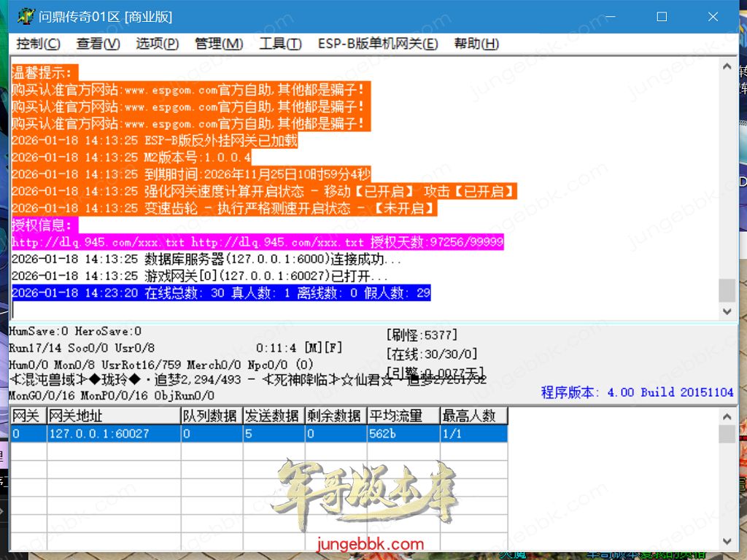Click the 0:11:4 [M][F] uptime text

pyautogui.click(x=299, y=348)
